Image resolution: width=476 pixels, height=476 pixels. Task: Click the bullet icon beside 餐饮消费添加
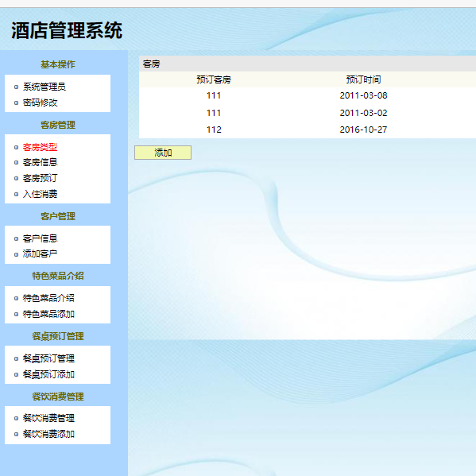point(17,435)
